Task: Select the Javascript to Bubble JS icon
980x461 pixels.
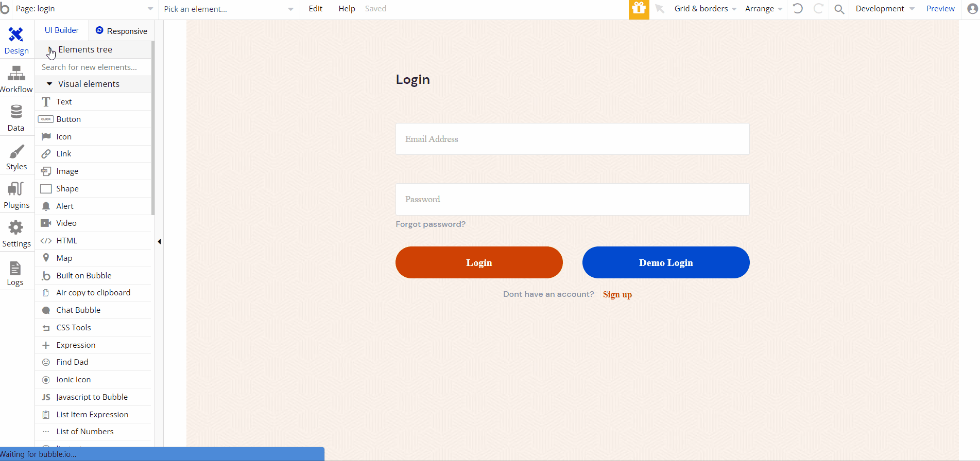Action: [x=46, y=397]
